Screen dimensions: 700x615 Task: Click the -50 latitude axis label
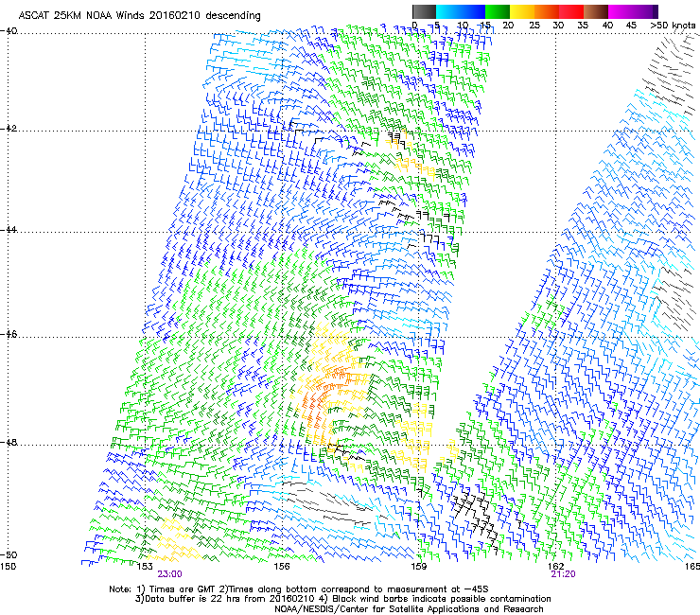[9, 554]
